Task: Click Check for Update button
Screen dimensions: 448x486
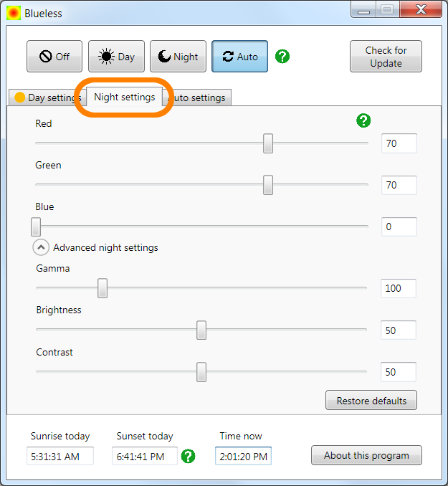Action: (386, 57)
